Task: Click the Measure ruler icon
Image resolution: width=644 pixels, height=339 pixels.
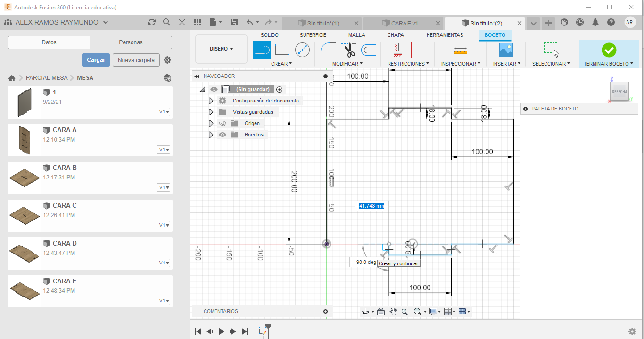Action: pos(461,50)
